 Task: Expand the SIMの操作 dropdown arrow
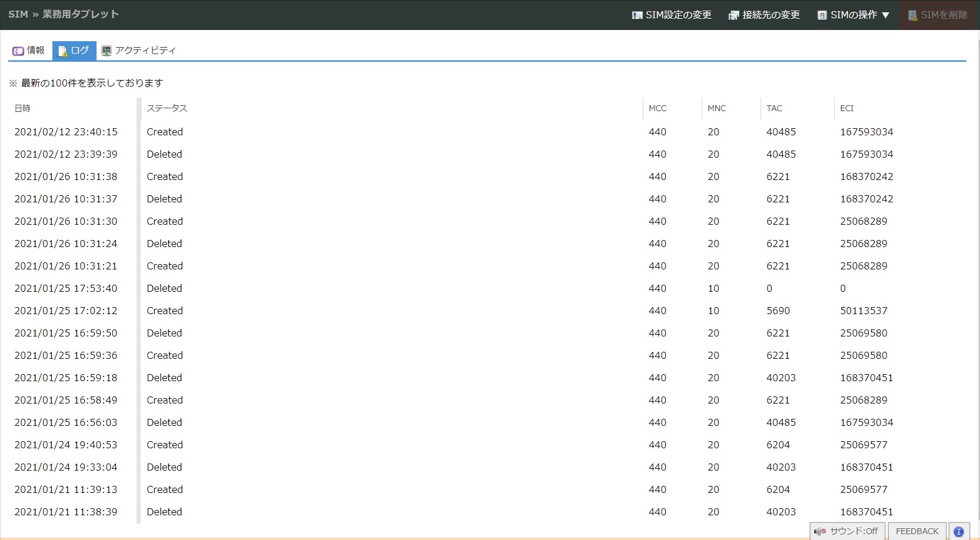click(x=886, y=15)
